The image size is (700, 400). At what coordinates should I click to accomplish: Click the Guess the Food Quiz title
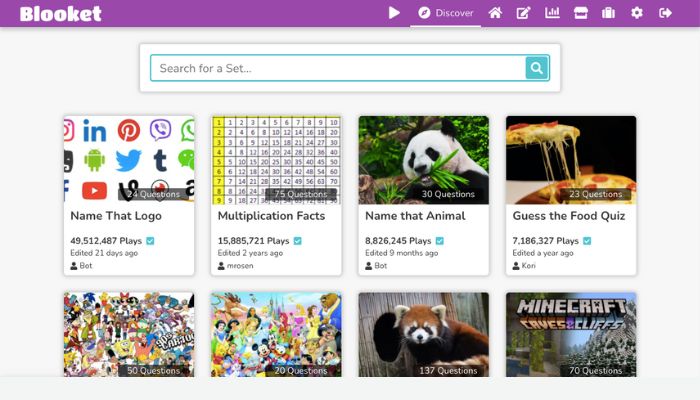(x=569, y=216)
